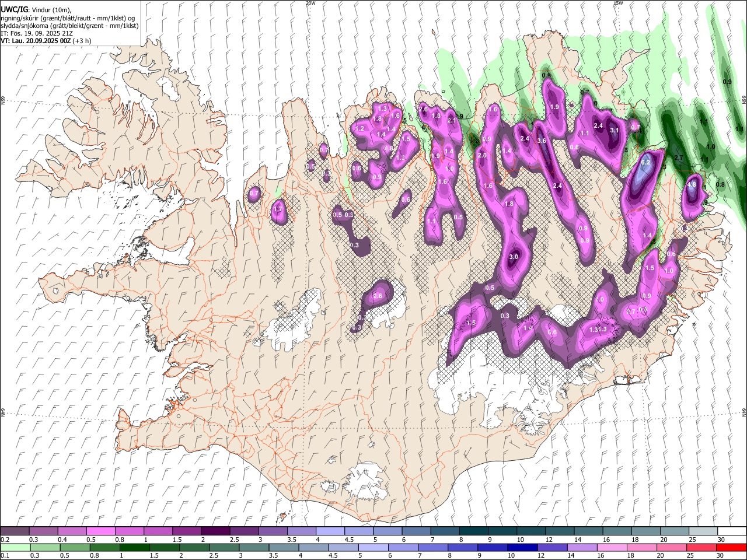The image size is (747, 560).
Task: Pick the light lavender 4–4.5 snow legend swatch
Action: point(330,531)
